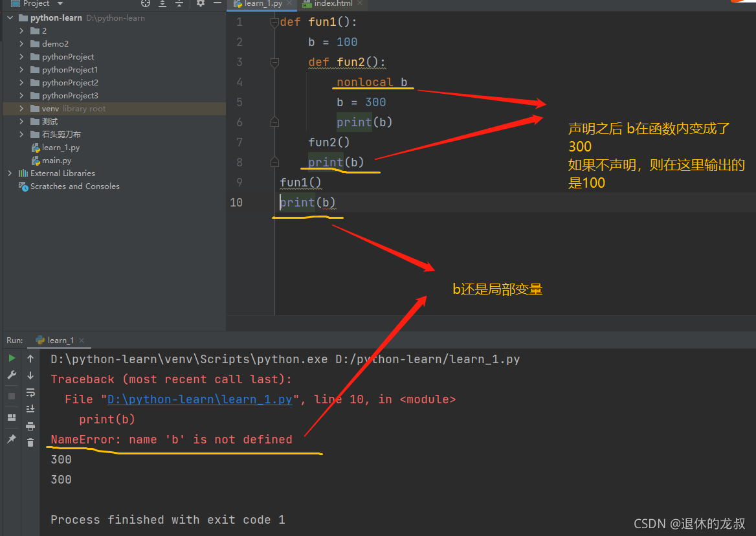Click the wrench settings icon in Run panel
The image size is (756, 536).
(x=12, y=375)
